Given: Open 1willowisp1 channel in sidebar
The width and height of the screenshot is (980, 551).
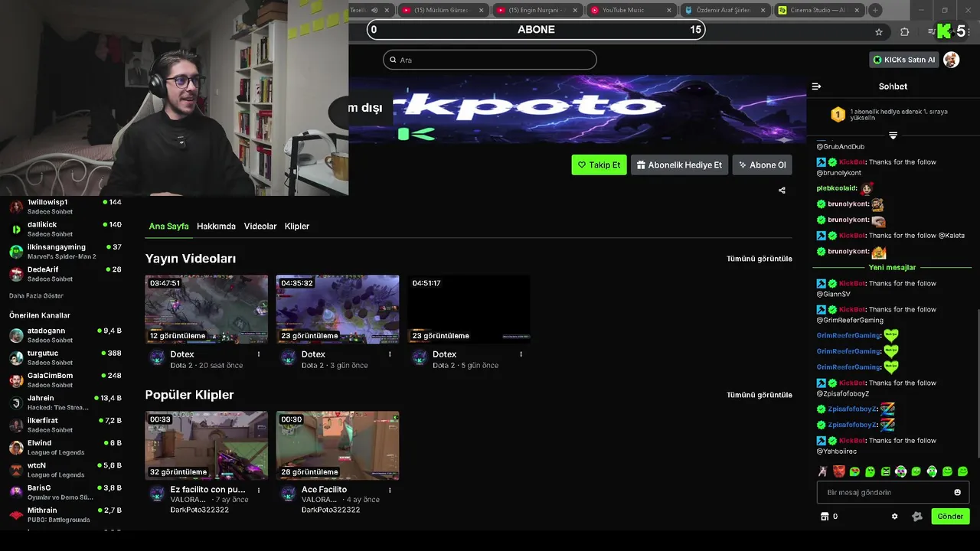Looking at the screenshot, I should tap(65, 207).
